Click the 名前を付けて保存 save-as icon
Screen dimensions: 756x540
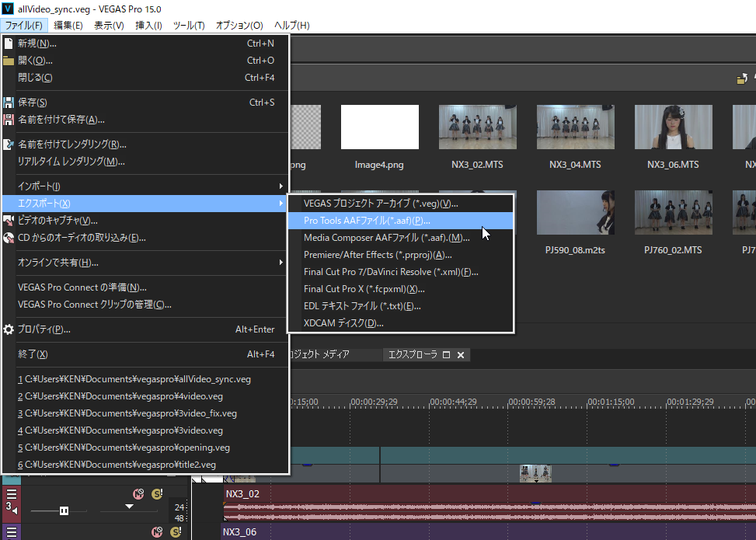click(x=9, y=120)
